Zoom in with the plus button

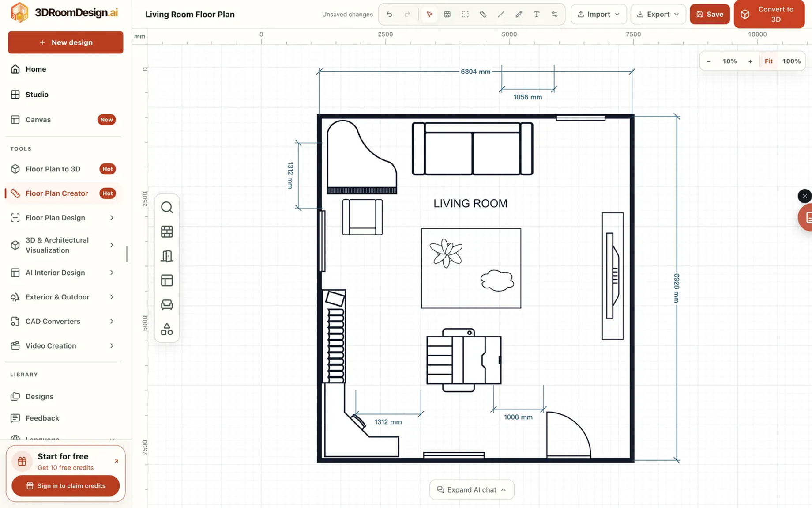click(750, 61)
